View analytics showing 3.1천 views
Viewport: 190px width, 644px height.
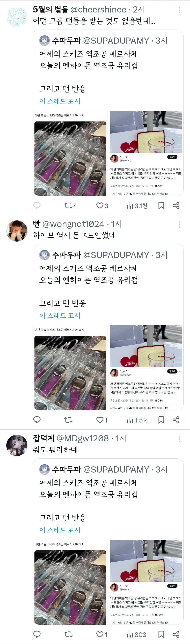coord(137,205)
